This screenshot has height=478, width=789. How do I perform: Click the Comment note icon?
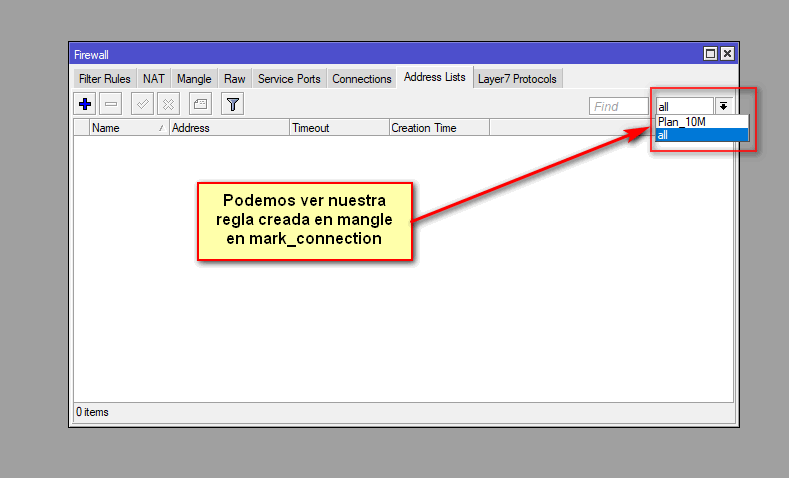[200, 104]
